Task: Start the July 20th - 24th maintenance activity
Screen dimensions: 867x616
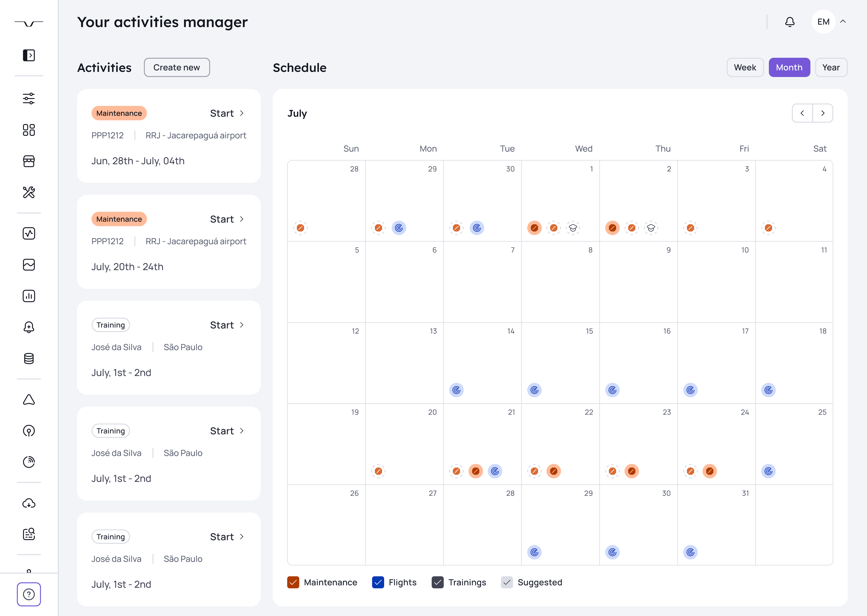Action: pyautogui.click(x=227, y=219)
